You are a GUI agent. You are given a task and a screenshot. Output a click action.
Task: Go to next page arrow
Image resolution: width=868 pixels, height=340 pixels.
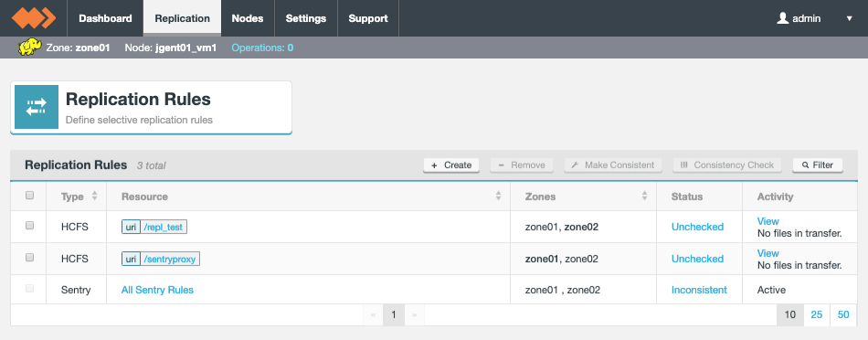414,315
